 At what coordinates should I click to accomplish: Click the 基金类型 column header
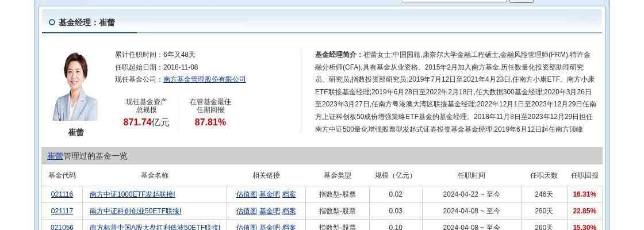click(338, 175)
